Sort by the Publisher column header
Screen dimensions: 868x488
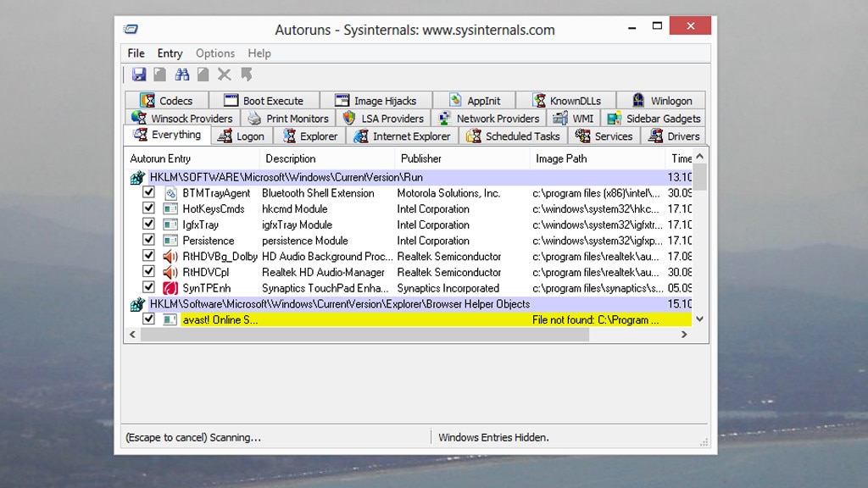[x=432, y=158]
